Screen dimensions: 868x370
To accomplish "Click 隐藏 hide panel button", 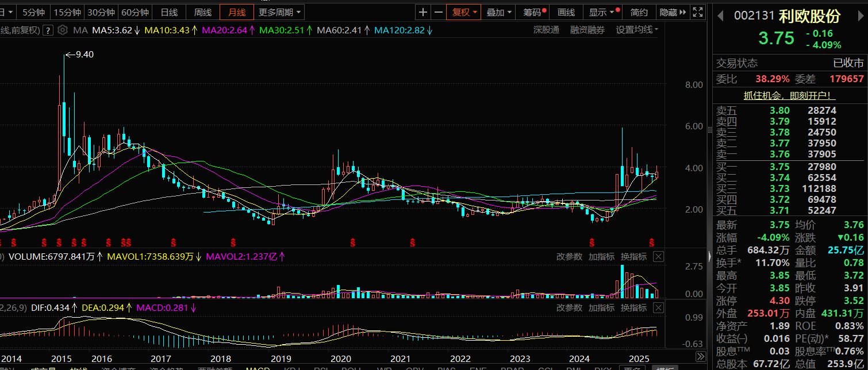I will tap(672, 12).
